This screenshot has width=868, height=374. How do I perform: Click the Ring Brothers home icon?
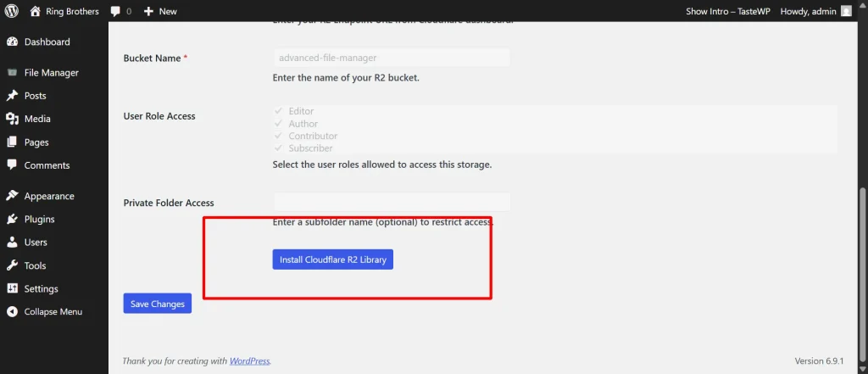[36, 11]
